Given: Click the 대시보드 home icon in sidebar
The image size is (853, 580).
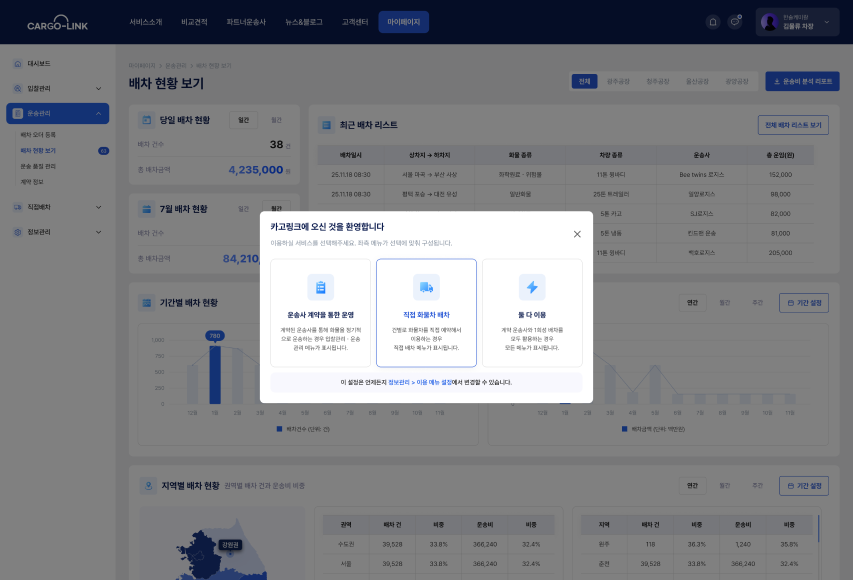Looking at the screenshot, I should pyautogui.click(x=18, y=64).
